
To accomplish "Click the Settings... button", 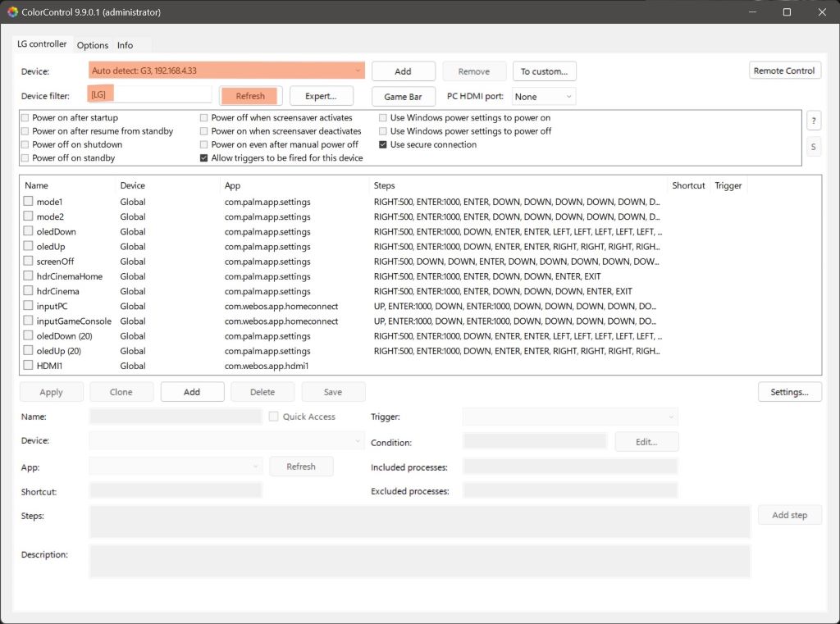I will [789, 392].
